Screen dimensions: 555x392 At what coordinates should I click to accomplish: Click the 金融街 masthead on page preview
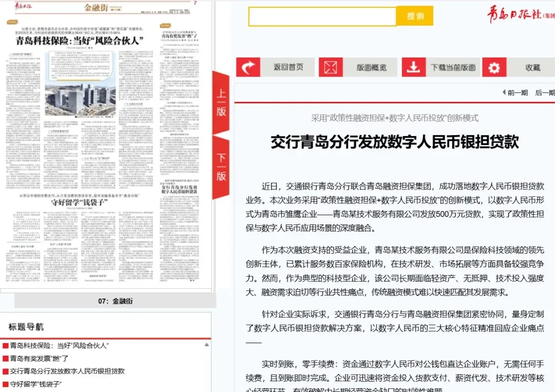click(x=96, y=7)
